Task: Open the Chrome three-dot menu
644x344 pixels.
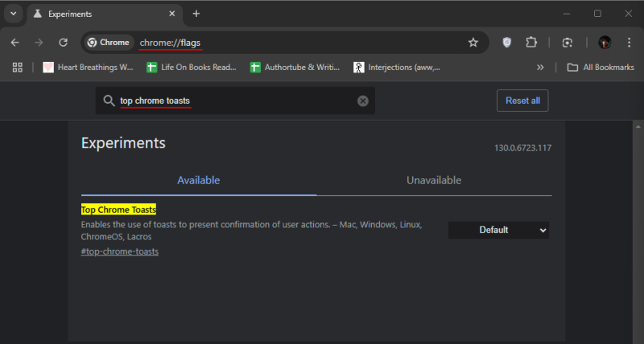Action: pyautogui.click(x=629, y=43)
